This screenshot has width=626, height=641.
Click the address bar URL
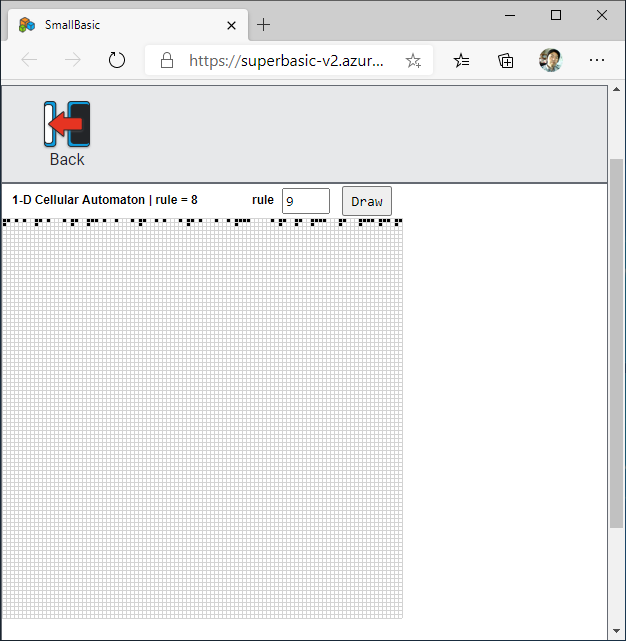click(x=286, y=61)
